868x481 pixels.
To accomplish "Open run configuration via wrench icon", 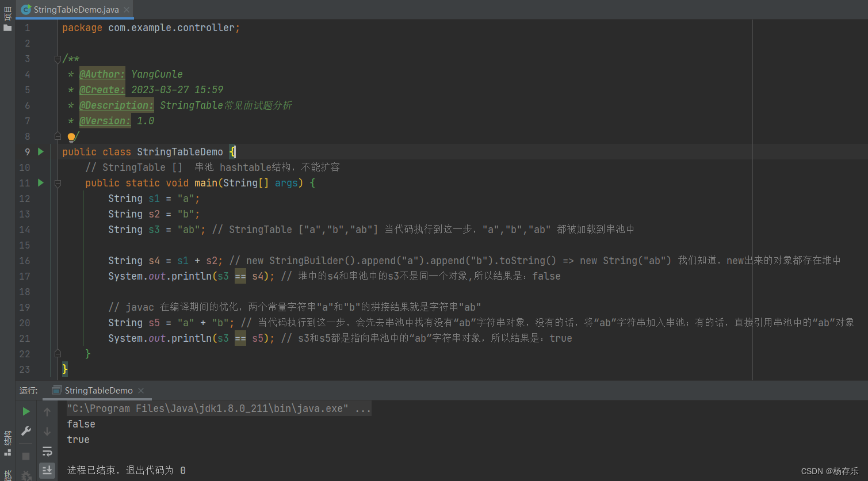I will click(25, 431).
